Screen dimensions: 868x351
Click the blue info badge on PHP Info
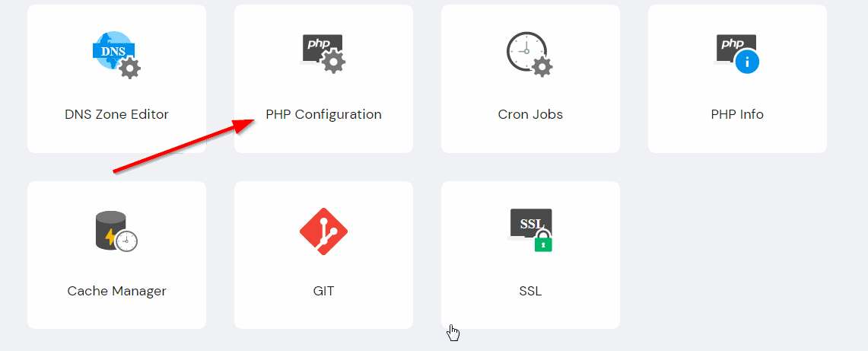(x=747, y=62)
